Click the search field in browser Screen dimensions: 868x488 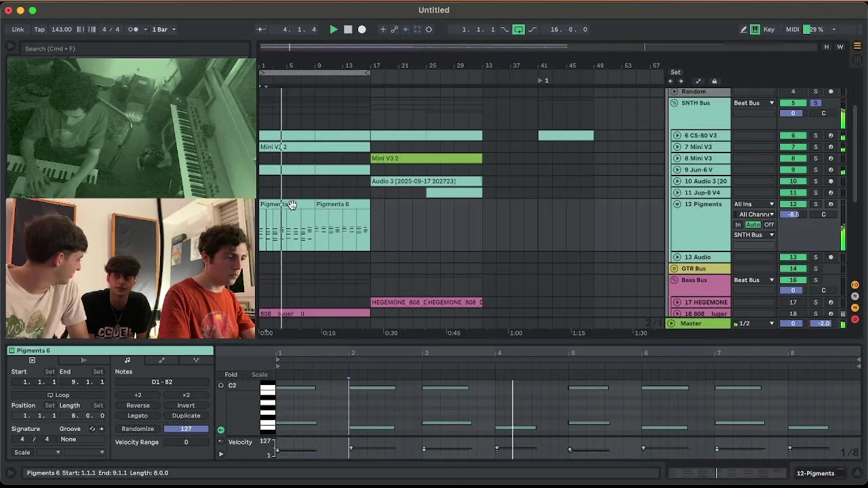pos(136,49)
